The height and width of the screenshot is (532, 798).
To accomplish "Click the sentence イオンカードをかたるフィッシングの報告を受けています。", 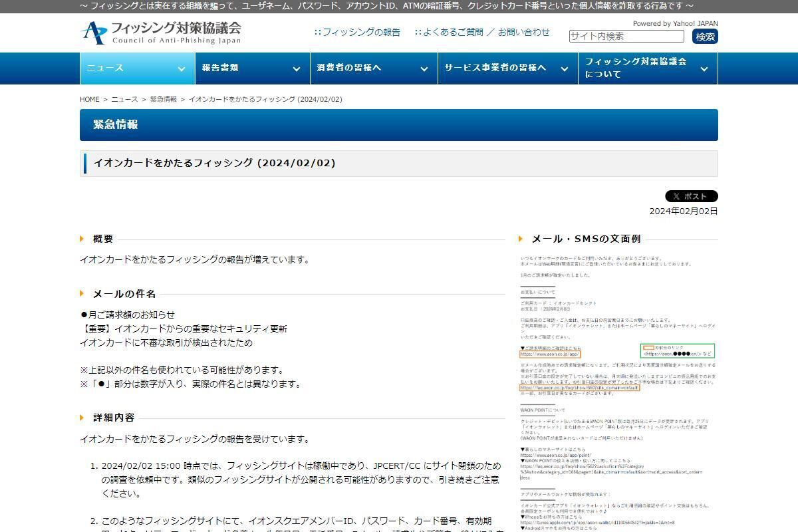I will pyautogui.click(x=195, y=439).
